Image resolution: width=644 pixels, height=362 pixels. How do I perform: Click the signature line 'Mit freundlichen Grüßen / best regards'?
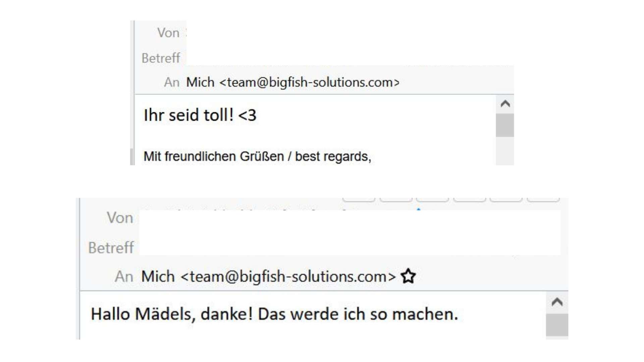click(257, 157)
